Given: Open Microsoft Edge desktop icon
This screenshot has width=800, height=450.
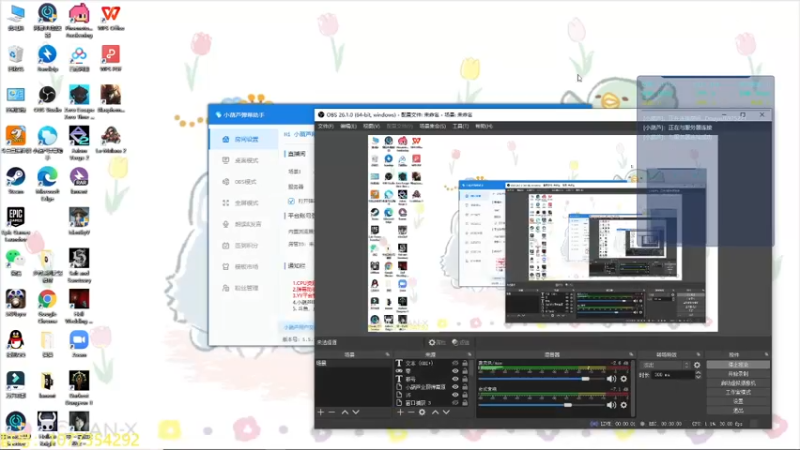Looking at the screenshot, I should [x=47, y=184].
